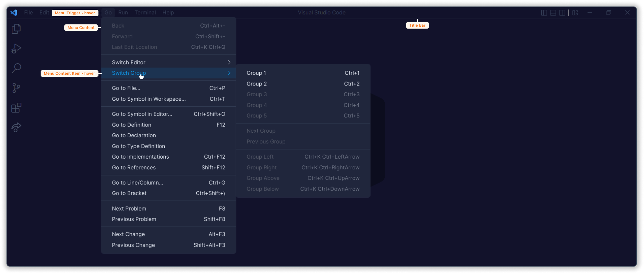This screenshot has height=274, width=644.
Task: Choose Last Edit Location
Action: [x=169, y=47]
